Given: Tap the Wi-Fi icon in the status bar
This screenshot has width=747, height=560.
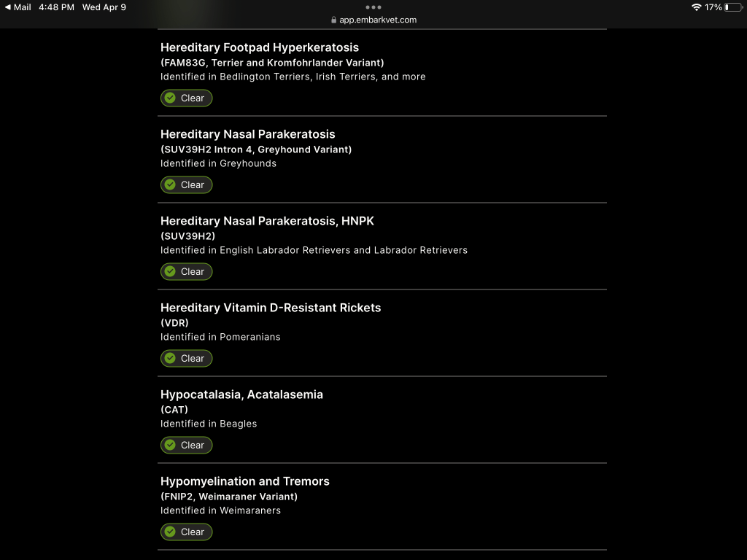Looking at the screenshot, I should coord(697,7).
